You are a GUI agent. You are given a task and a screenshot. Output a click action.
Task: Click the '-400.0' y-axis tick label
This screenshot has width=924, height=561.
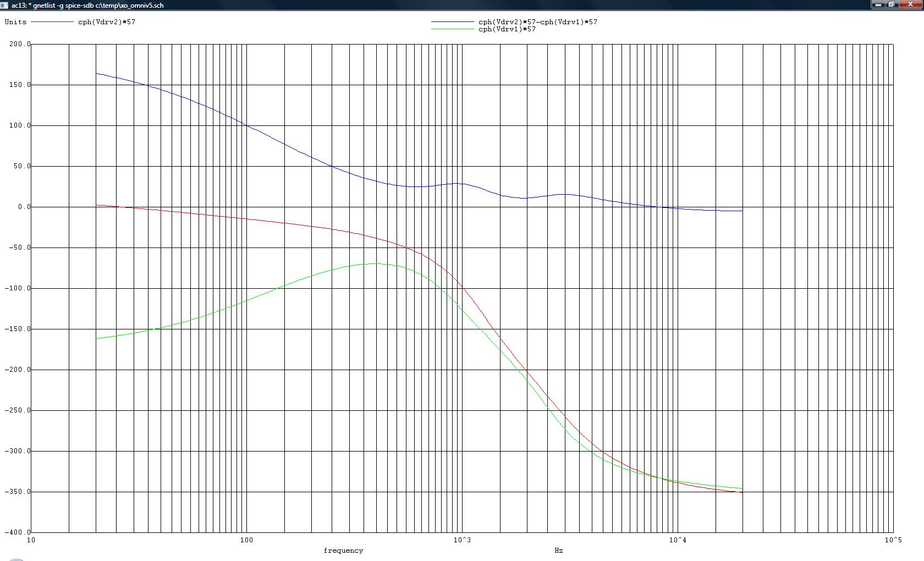pos(18,532)
